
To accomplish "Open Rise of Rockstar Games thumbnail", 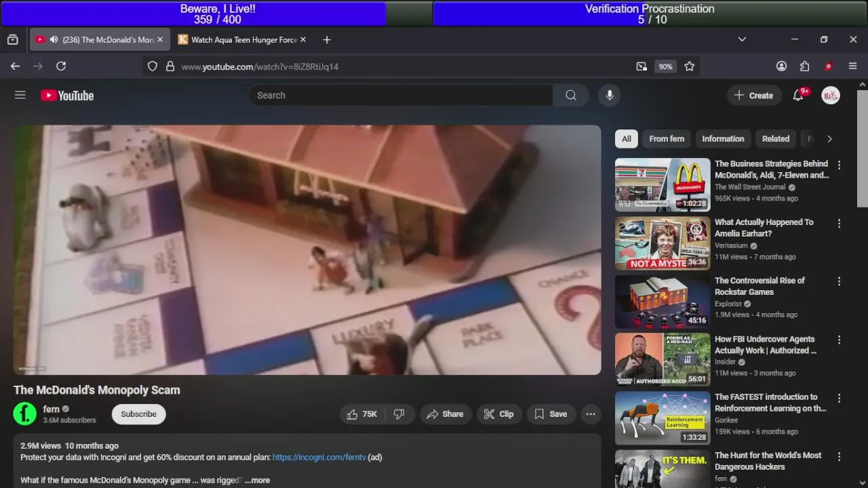I will (x=663, y=302).
